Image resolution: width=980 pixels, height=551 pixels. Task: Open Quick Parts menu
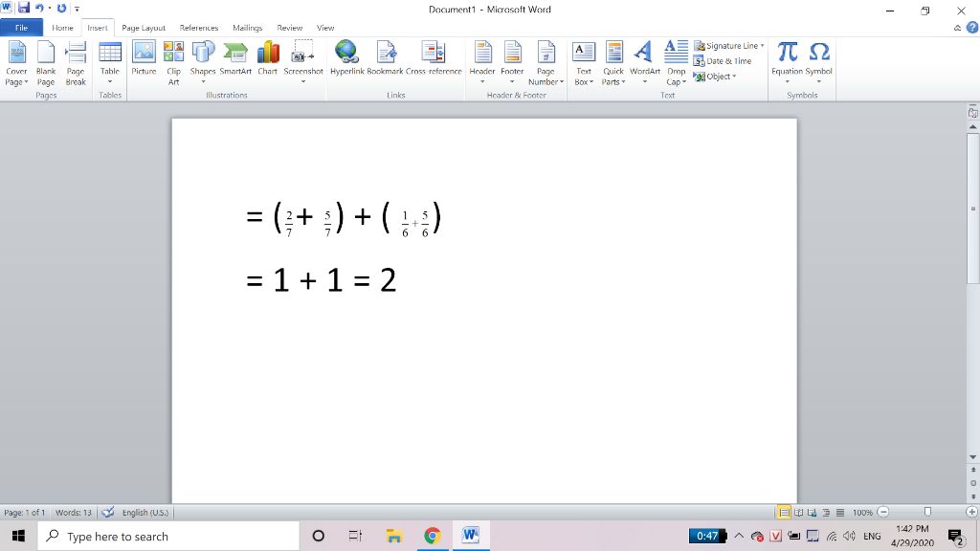(613, 64)
